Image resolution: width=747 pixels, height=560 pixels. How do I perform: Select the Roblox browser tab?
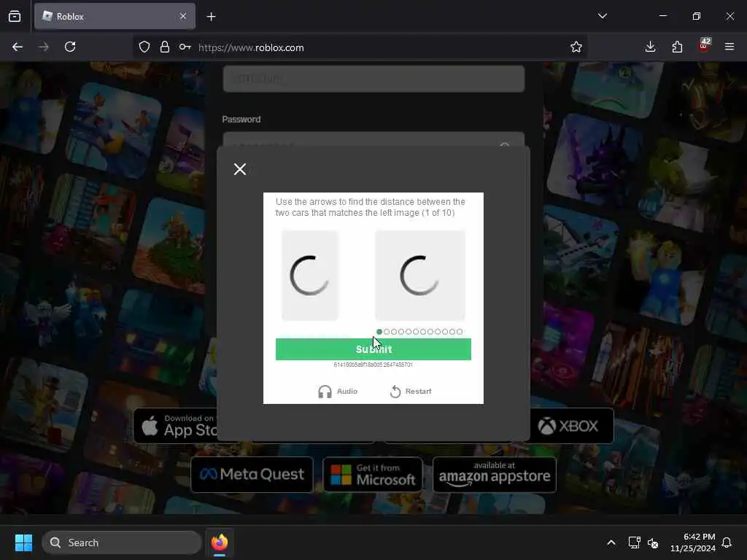(115, 16)
